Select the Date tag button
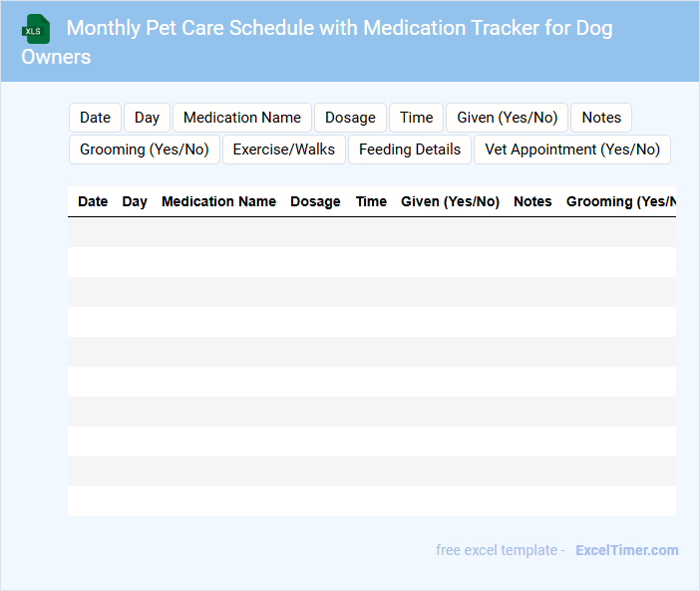The height and width of the screenshot is (591, 700). tap(95, 118)
